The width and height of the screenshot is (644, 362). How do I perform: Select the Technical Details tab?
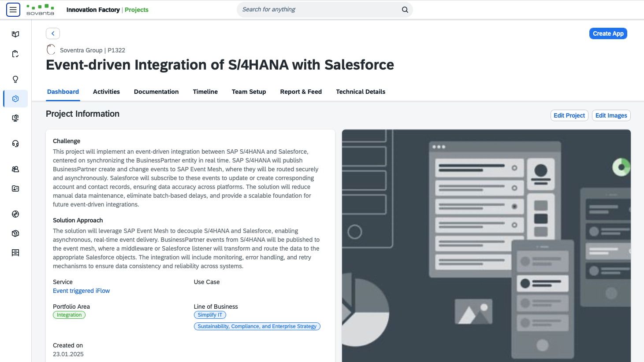[361, 92]
